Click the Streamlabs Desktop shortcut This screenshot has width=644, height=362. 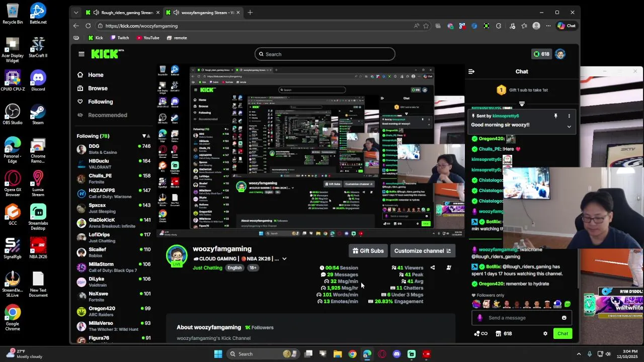(x=38, y=217)
